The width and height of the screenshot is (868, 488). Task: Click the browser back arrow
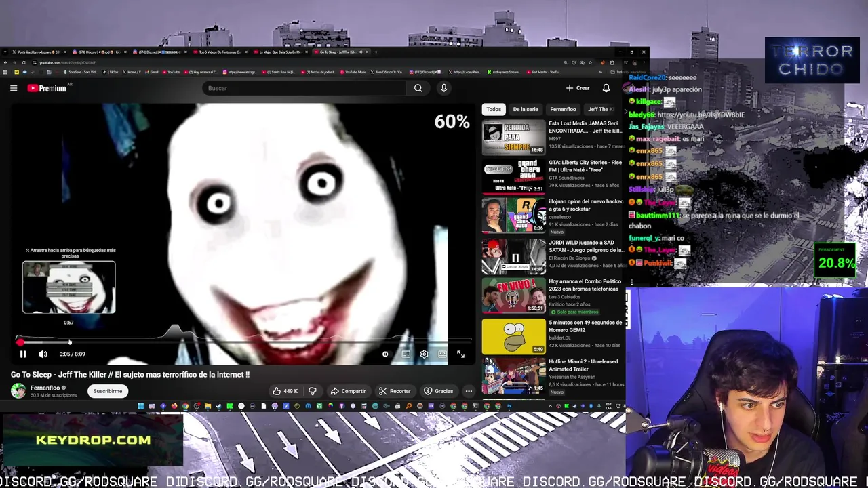5,62
